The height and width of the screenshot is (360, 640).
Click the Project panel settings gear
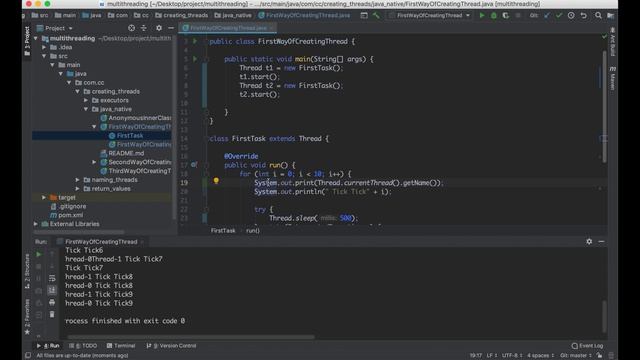coord(159,28)
